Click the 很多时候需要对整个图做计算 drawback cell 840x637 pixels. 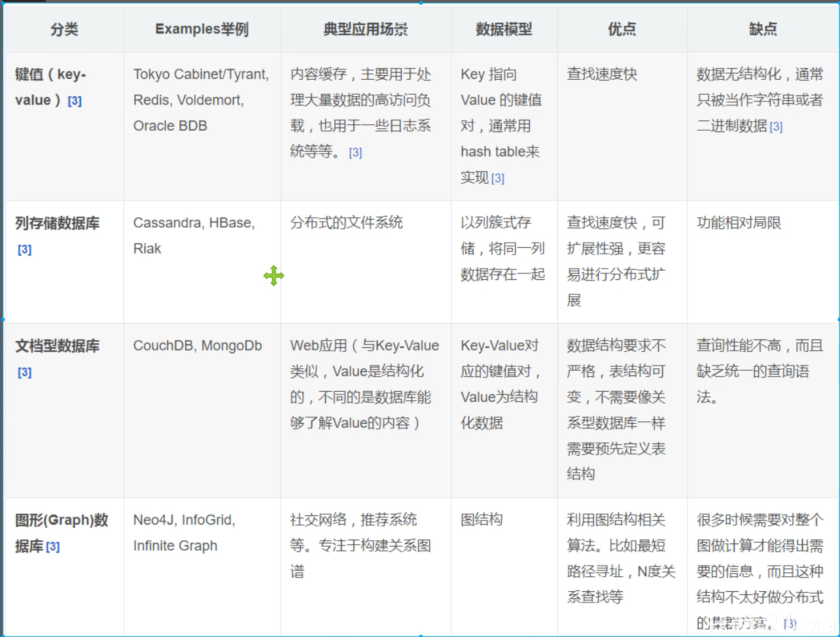point(763,566)
